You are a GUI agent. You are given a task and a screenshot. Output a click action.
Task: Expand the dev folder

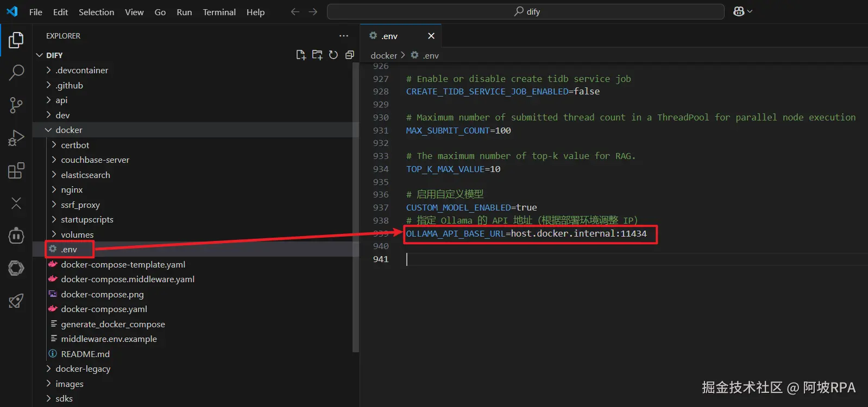click(x=196, y=115)
